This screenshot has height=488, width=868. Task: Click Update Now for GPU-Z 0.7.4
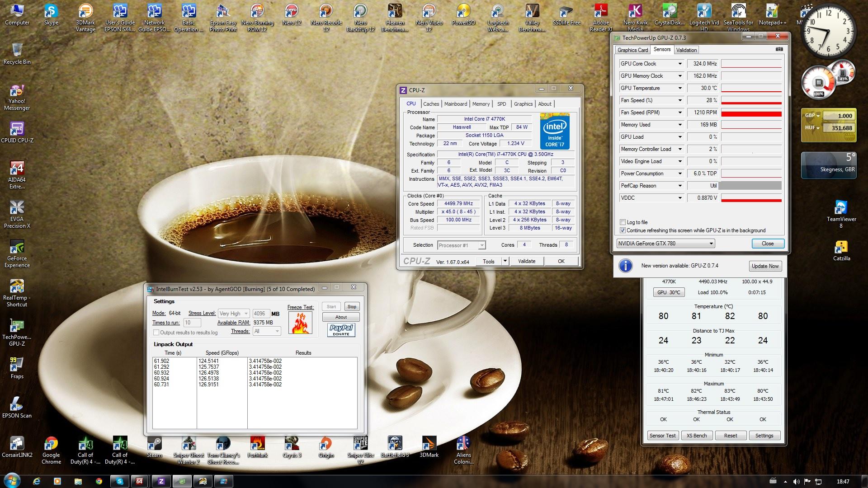pyautogui.click(x=765, y=266)
